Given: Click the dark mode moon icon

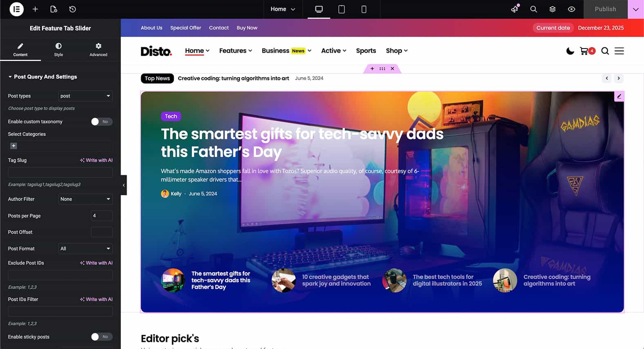Looking at the screenshot, I should coord(570,51).
